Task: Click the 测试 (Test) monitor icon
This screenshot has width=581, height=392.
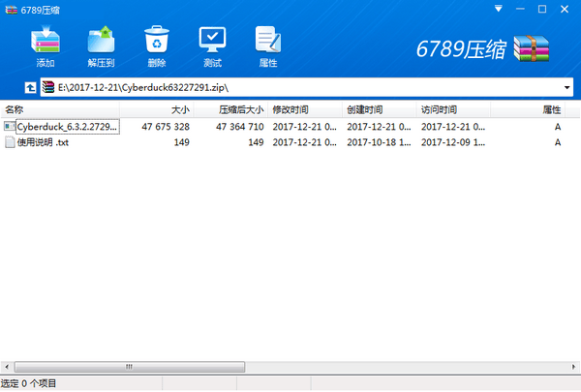Action: 212,40
